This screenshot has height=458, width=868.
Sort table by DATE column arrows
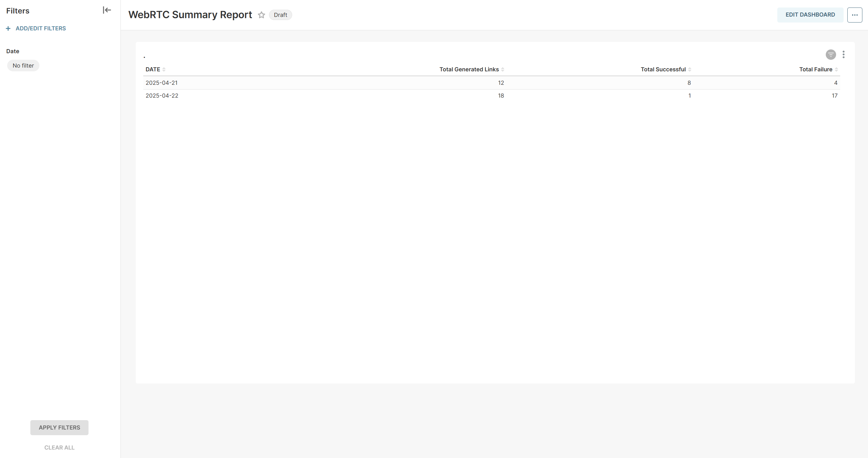coord(164,69)
